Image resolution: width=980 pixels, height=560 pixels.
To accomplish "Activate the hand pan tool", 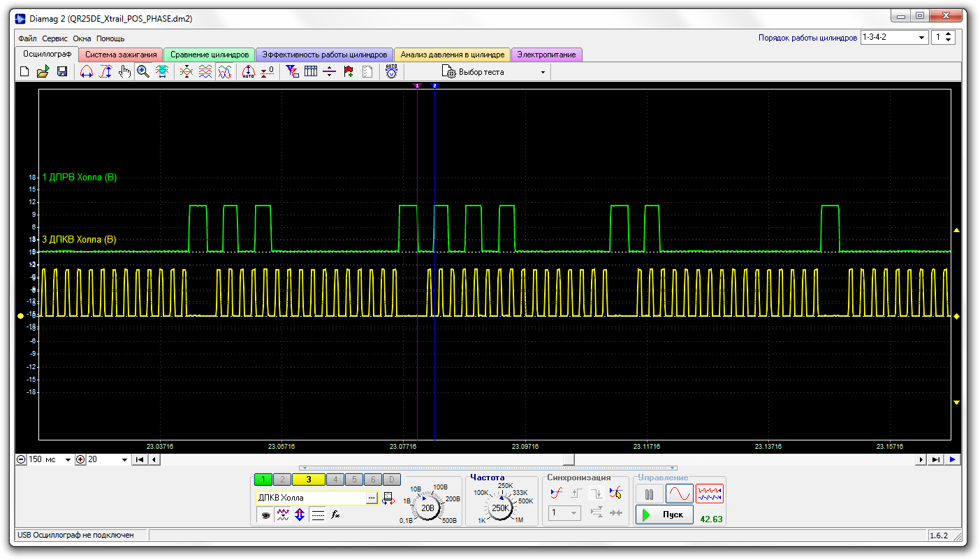I will pyautogui.click(x=124, y=71).
